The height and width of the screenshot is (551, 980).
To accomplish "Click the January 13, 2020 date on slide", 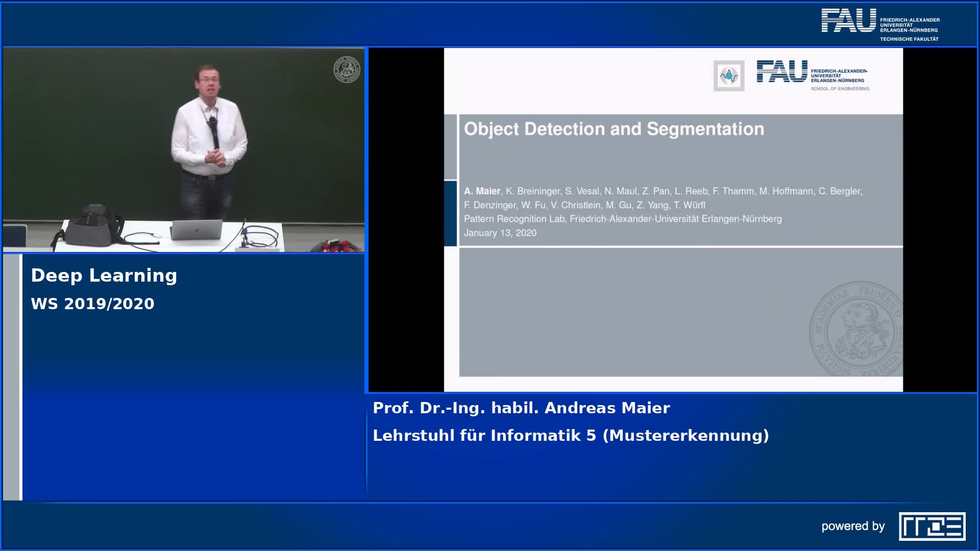I will (500, 233).
